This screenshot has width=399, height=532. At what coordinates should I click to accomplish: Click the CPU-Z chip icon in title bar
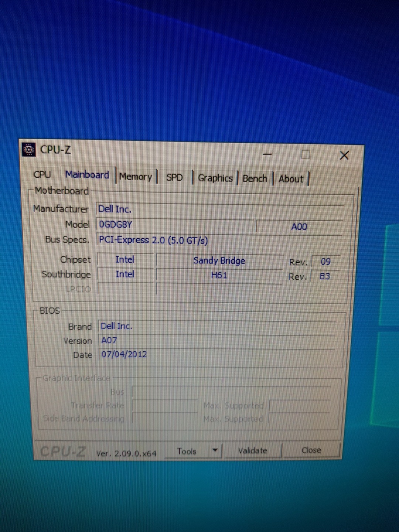point(29,149)
